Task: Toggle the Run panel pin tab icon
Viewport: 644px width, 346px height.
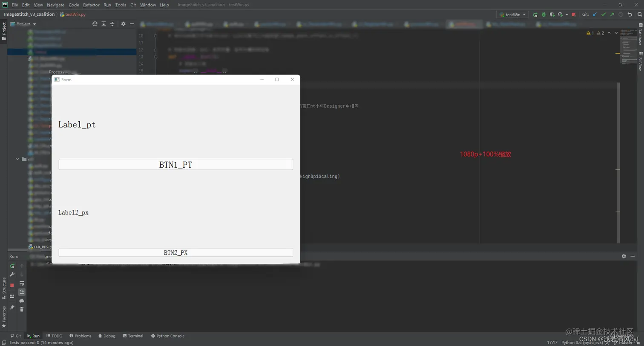Action: tap(12, 307)
